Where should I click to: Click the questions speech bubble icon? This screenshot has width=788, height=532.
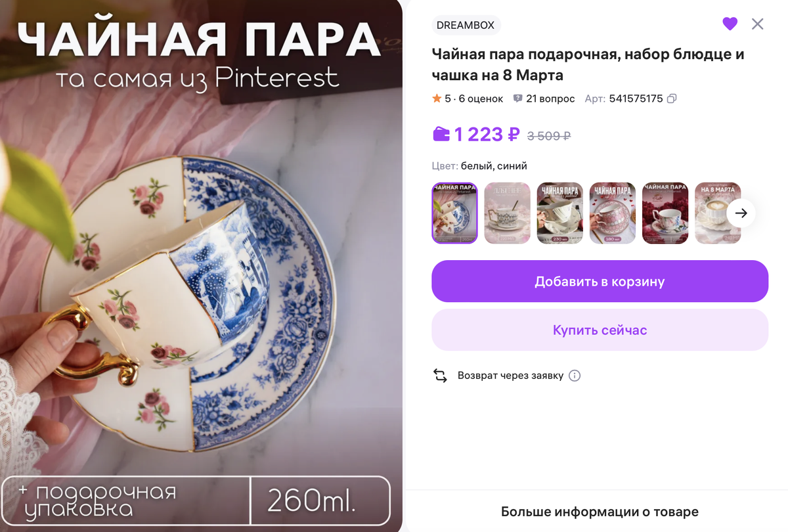click(517, 99)
